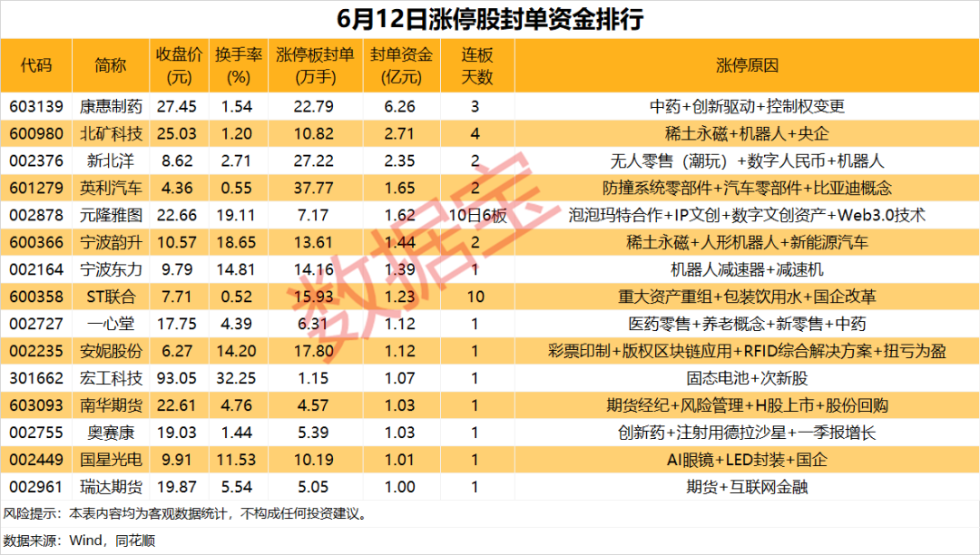Select stock code 002961
The height and width of the screenshot is (555, 980).
pos(36,486)
